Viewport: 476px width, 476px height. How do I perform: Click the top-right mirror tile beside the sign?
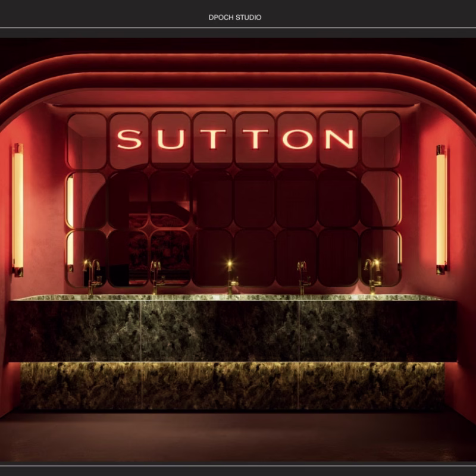click(381, 140)
